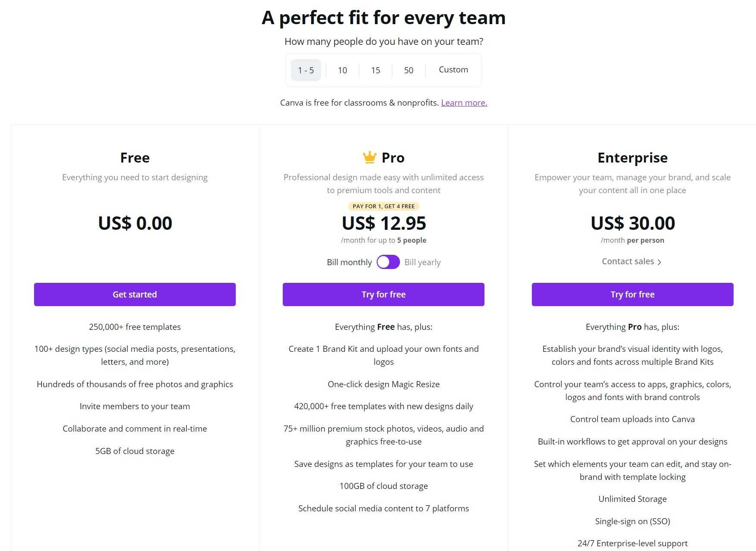Viewport: 756px width, 551px height.
Task: Click the US$ 30.00 Enterprise price
Action: [632, 223]
